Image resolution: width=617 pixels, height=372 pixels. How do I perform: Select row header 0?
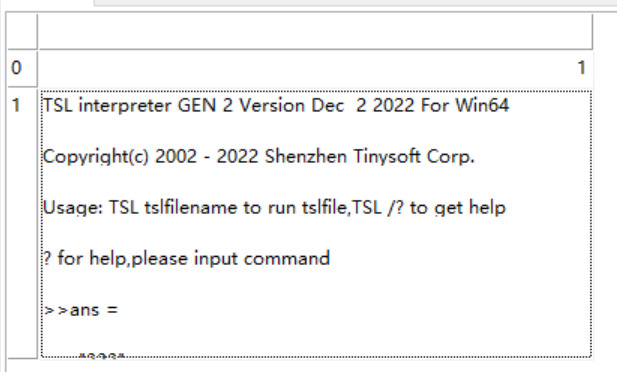click(22, 68)
